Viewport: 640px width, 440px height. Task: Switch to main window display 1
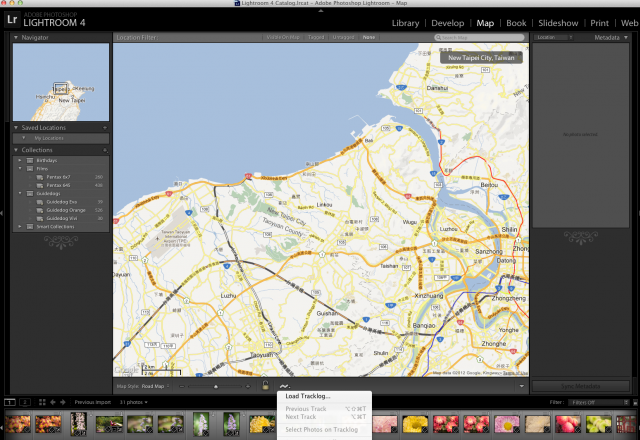click(x=10, y=402)
